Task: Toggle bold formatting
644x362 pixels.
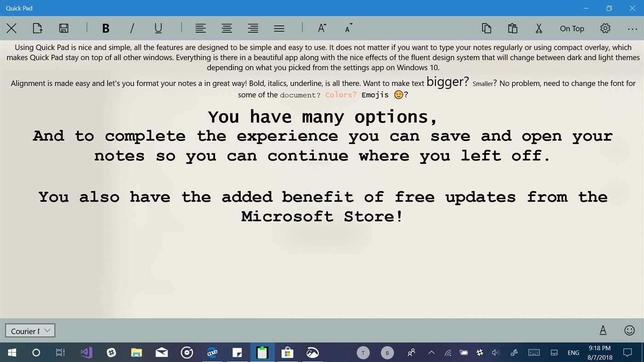Action: click(x=106, y=29)
